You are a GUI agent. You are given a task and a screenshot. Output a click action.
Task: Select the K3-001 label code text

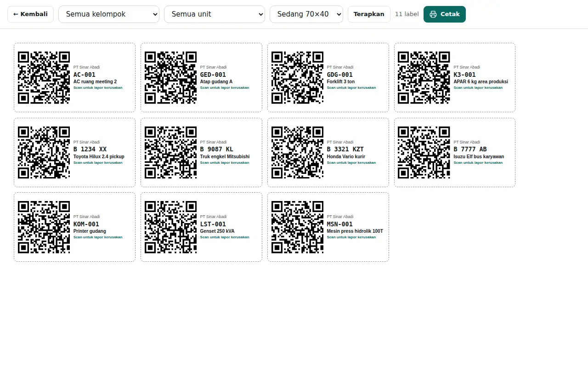[x=465, y=75]
